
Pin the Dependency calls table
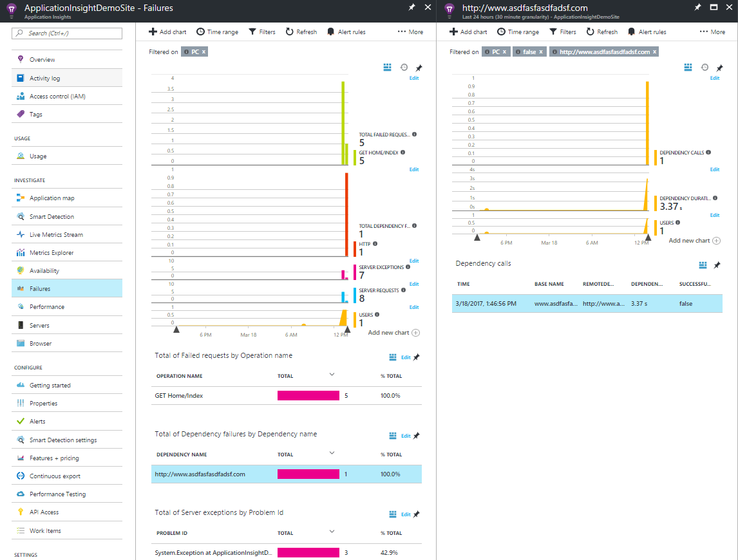tap(717, 265)
